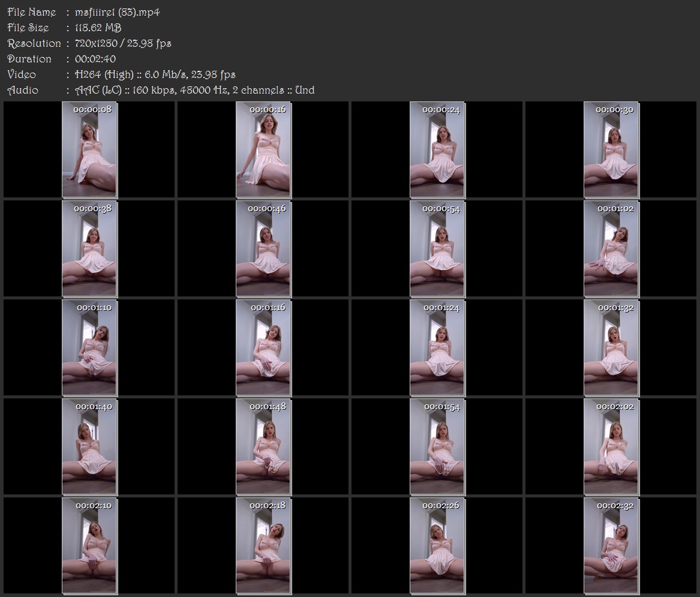Click the resolution value "720x1280 / 23.98 fps"
Screen dimensions: 700x597
tap(123, 43)
